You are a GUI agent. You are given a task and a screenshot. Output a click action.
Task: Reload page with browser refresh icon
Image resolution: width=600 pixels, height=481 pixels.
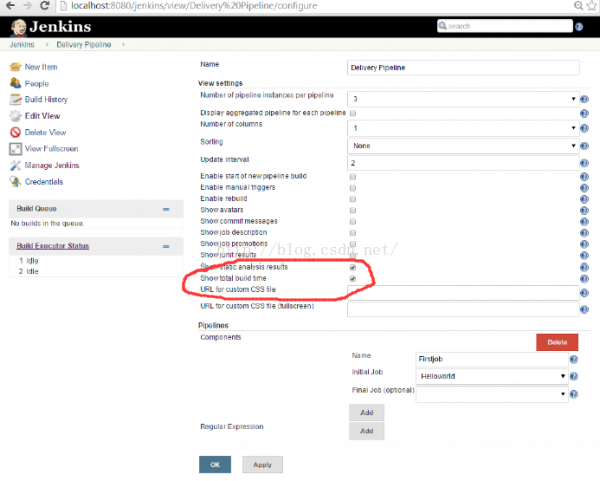point(45,5)
